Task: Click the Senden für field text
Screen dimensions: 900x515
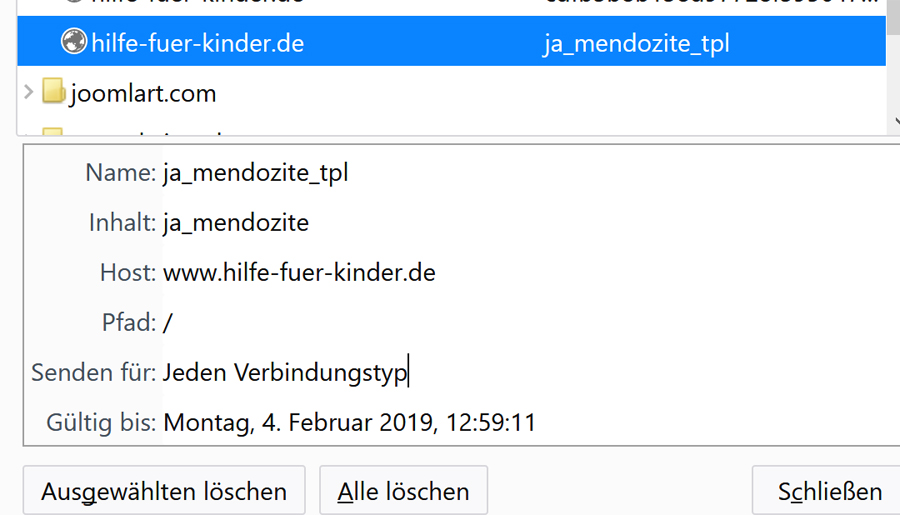Action: click(x=285, y=373)
